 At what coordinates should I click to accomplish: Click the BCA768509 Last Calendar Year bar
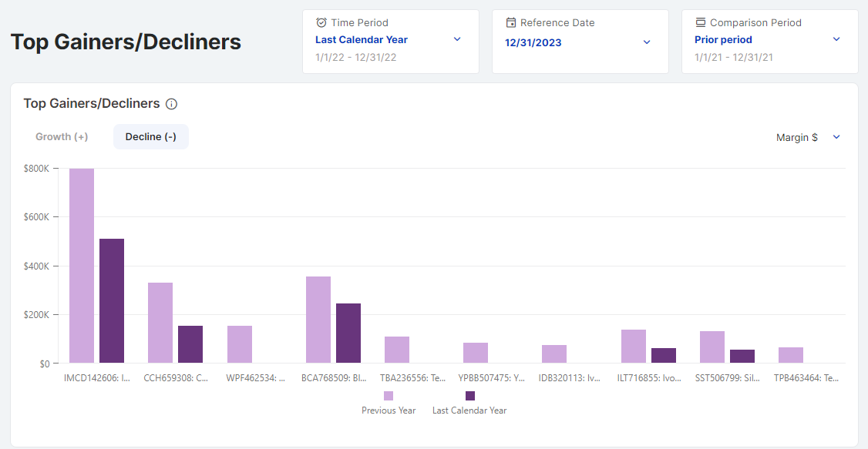tap(348, 333)
